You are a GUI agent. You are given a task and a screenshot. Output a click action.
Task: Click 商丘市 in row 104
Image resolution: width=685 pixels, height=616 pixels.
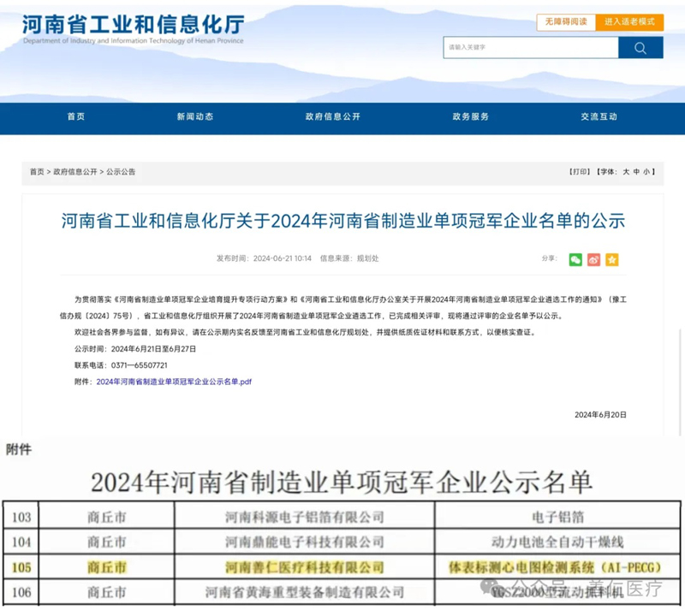click(106, 542)
